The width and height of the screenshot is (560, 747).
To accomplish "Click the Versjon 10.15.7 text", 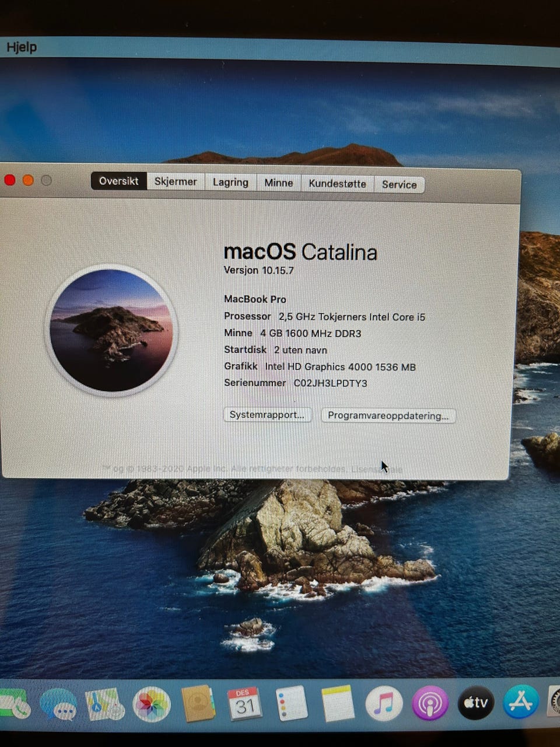I will tap(258, 270).
